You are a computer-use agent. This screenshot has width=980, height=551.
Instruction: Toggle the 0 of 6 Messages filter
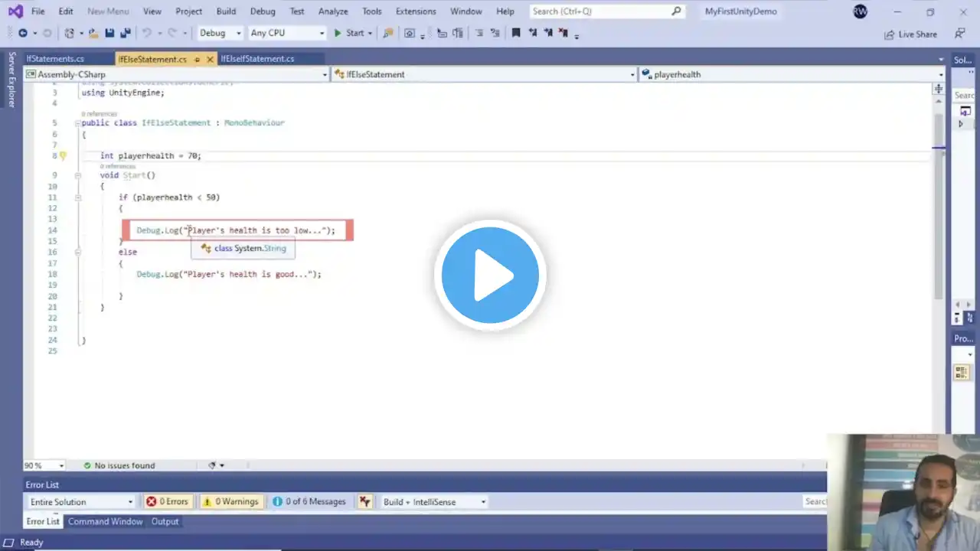point(309,502)
